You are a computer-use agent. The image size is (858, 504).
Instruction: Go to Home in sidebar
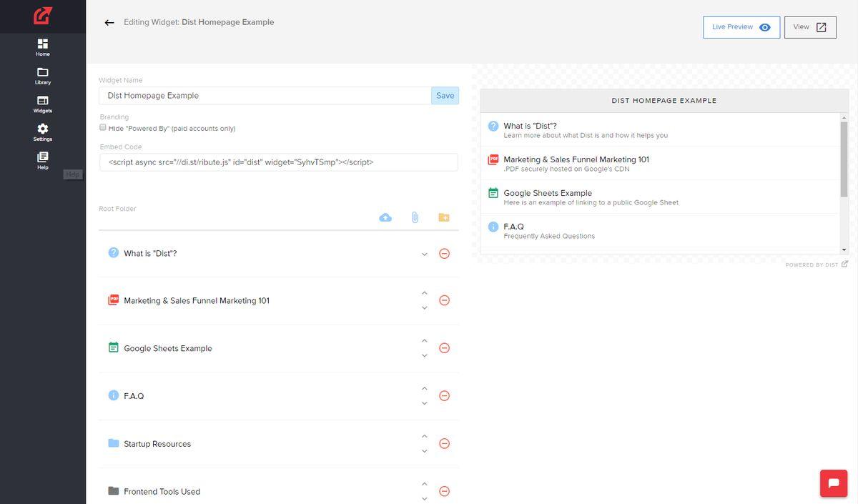pos(43,48)
